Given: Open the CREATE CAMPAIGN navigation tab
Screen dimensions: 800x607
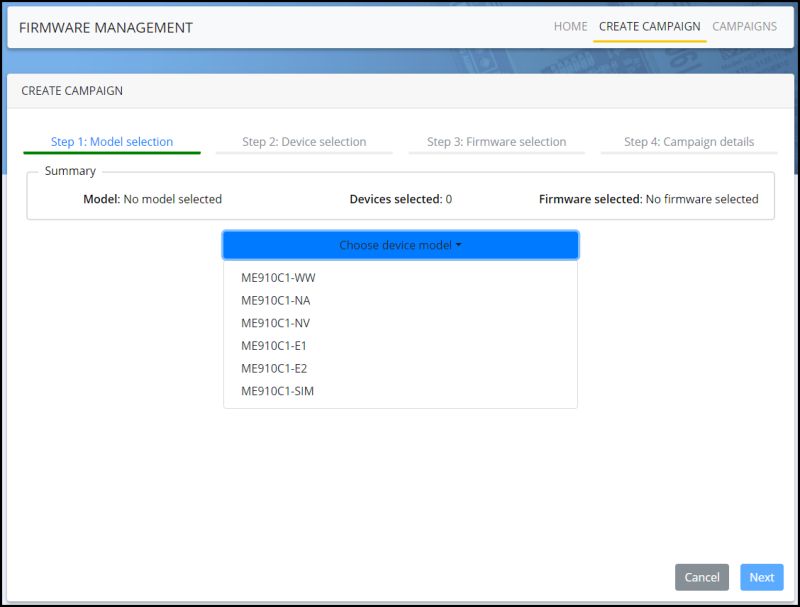Looking at the screenshot, I should click(649, 27).
